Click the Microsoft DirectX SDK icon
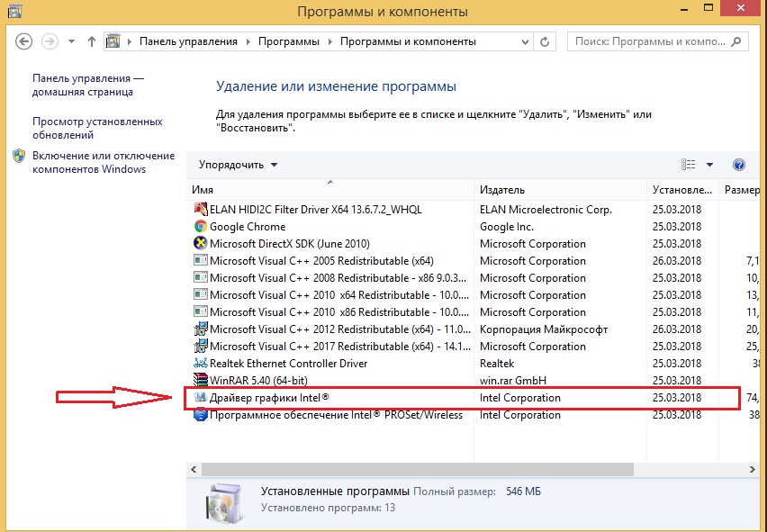 [201, 244]
